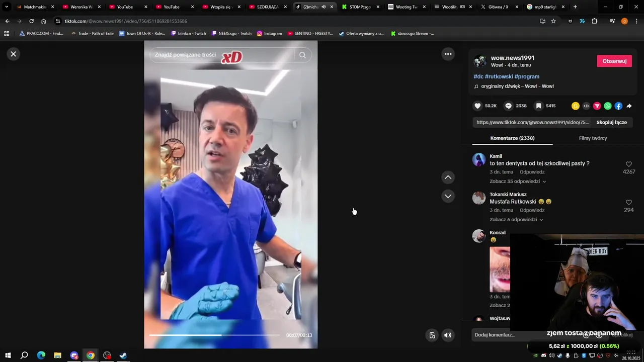Like Tokarski Mariusz's comment with the heart

click(628, 203)
